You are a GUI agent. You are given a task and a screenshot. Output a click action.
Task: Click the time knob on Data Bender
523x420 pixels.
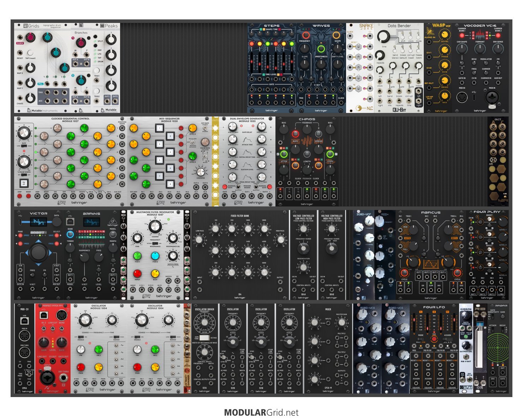tap(384, 36)
